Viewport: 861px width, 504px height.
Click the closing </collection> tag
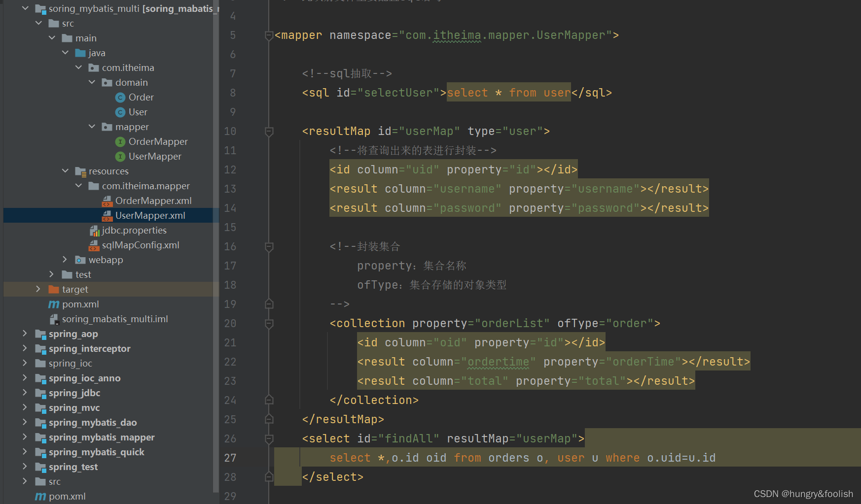click(x=374, y=400)
